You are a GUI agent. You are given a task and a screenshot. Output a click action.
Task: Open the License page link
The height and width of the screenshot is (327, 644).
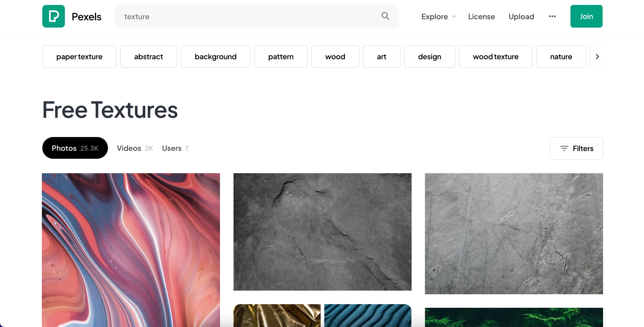click(x=481, y=16)
